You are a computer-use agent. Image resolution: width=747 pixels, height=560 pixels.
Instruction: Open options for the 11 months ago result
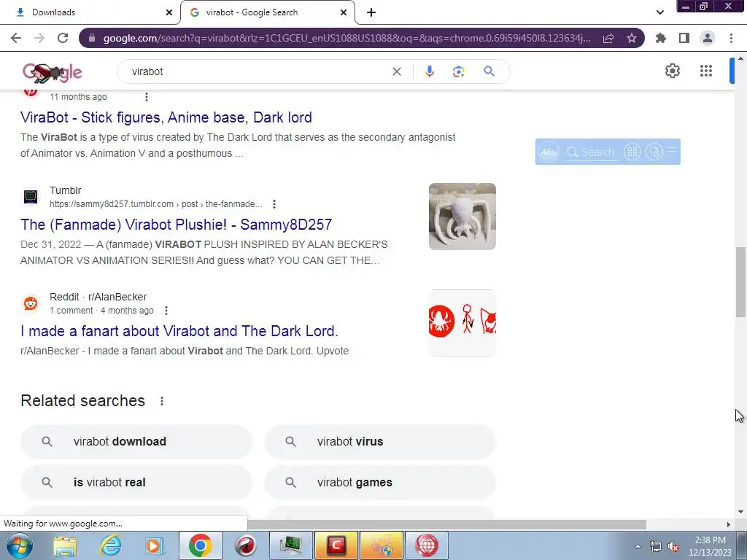[x=146, y=97]
